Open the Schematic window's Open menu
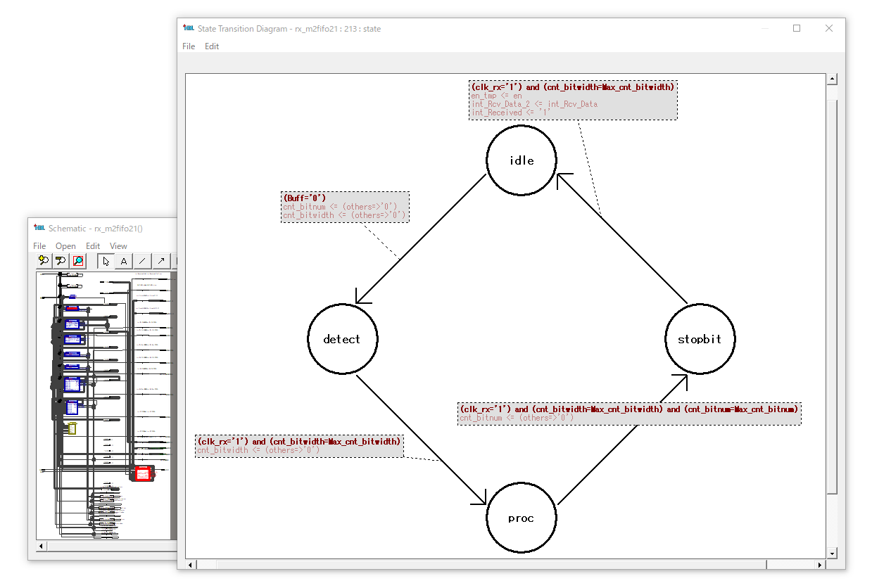The image size is (872, 588). click(65, 246)
